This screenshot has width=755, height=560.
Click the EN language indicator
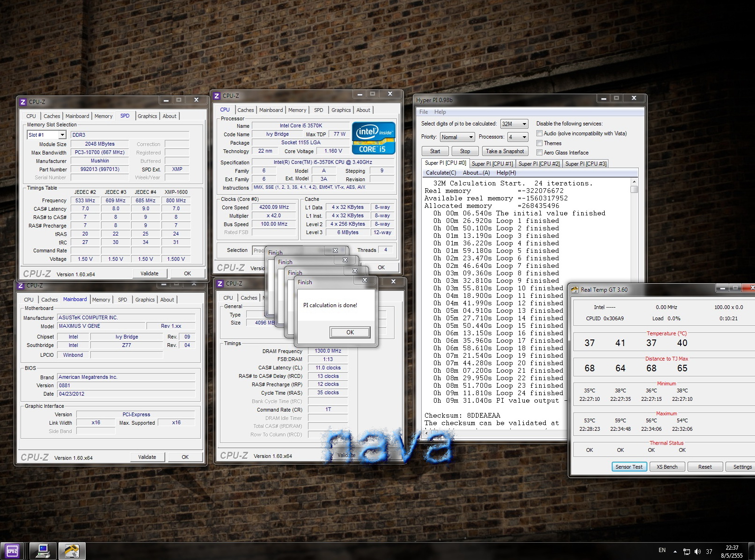[x=662, y=550]
